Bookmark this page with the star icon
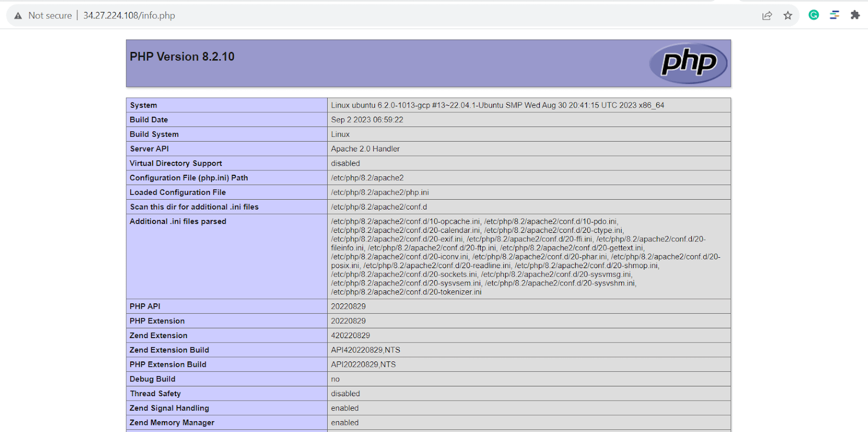This screenshot has width=868, height=432. [x=788, y=16]
